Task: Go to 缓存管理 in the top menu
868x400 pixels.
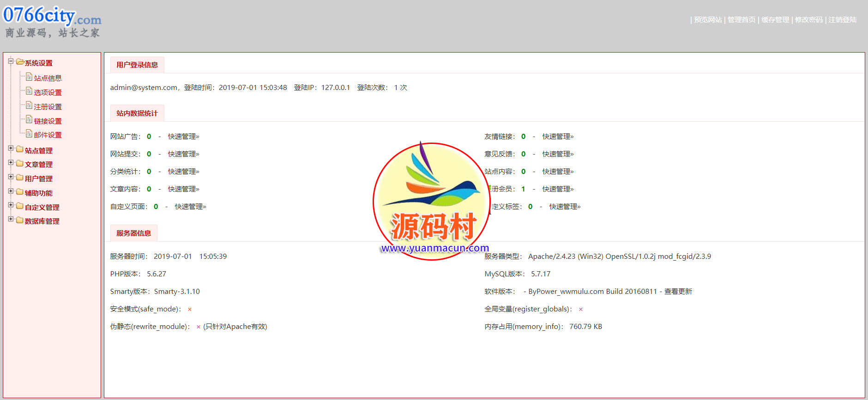Action: coord(775,20)
